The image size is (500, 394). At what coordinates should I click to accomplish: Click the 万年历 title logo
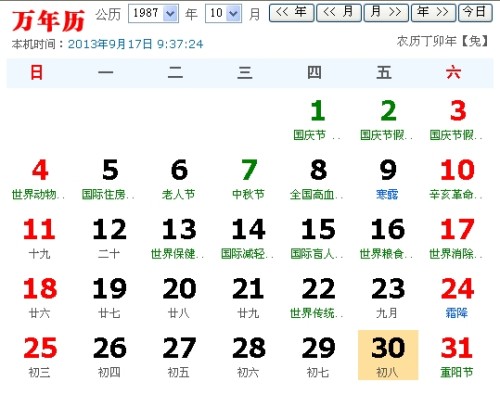click(x=48, y=21)
